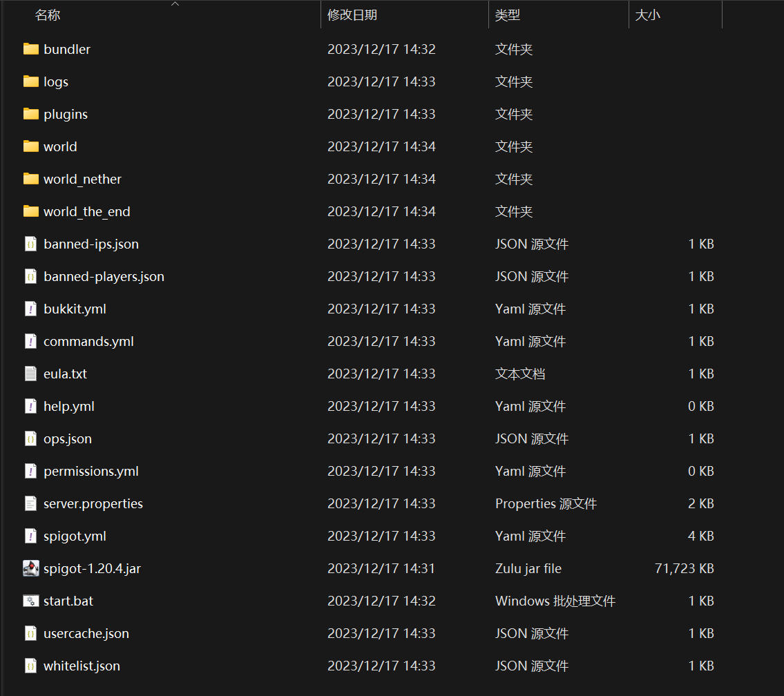Click the banned-ips.json file icon
The image size is (784, 696).
pyautogui.click(x=31, y=244)
